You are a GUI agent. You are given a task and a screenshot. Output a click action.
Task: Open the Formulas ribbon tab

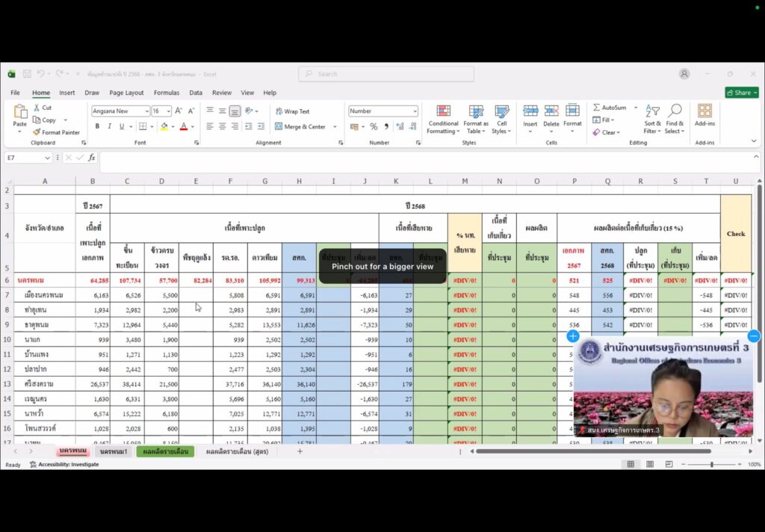[167, 93]
